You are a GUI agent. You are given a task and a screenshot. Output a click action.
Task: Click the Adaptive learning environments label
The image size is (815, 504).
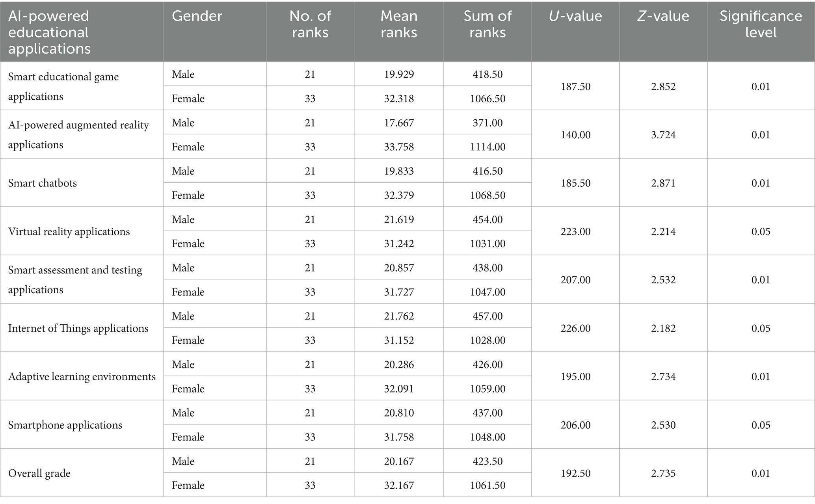tap(82, 376)
